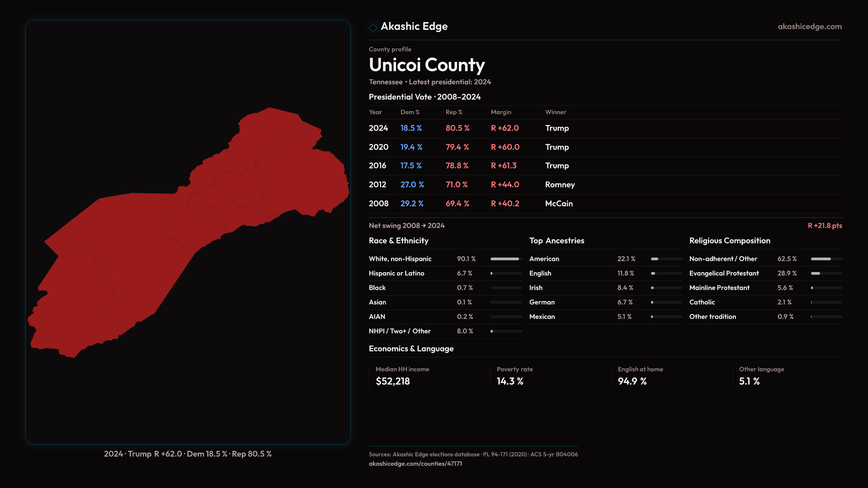The image size is (868, 488).
Task: Click the 2012 winner Romney
Action: point(560,185)
